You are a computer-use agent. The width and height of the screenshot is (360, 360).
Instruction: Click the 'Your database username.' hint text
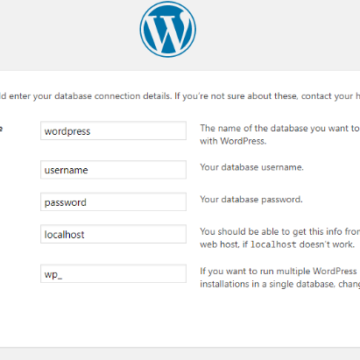tap(252, 167)
